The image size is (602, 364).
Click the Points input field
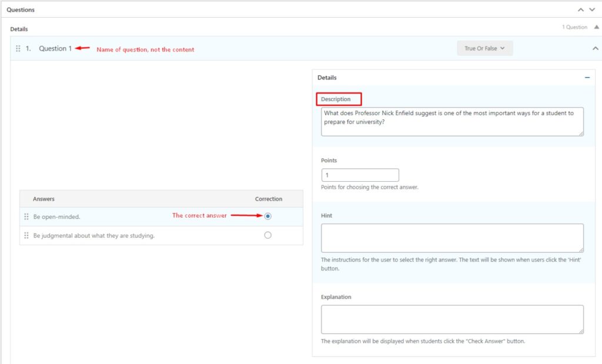pos(360,175)
